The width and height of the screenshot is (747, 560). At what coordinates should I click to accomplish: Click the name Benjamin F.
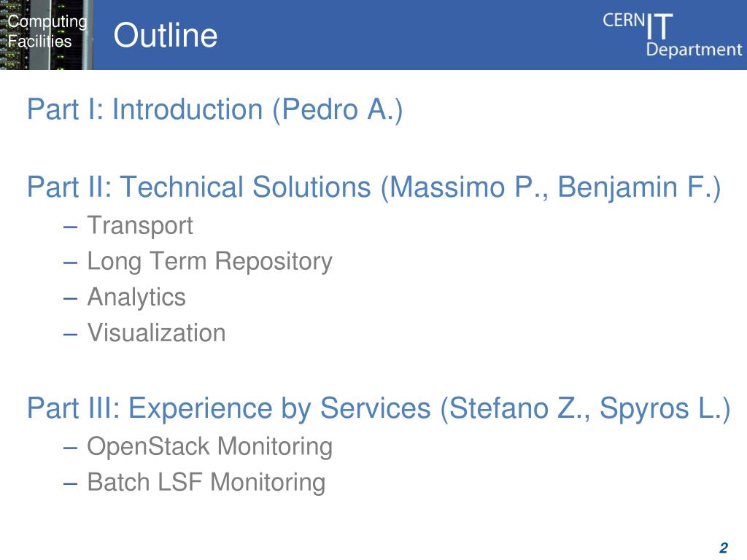[x=639, y=187]
